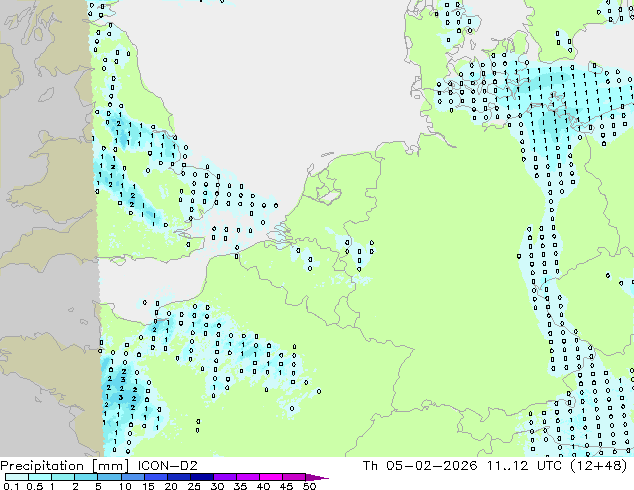
Task: Click the 30–35 mm legend color swatch
Action: tap(224, 477)
